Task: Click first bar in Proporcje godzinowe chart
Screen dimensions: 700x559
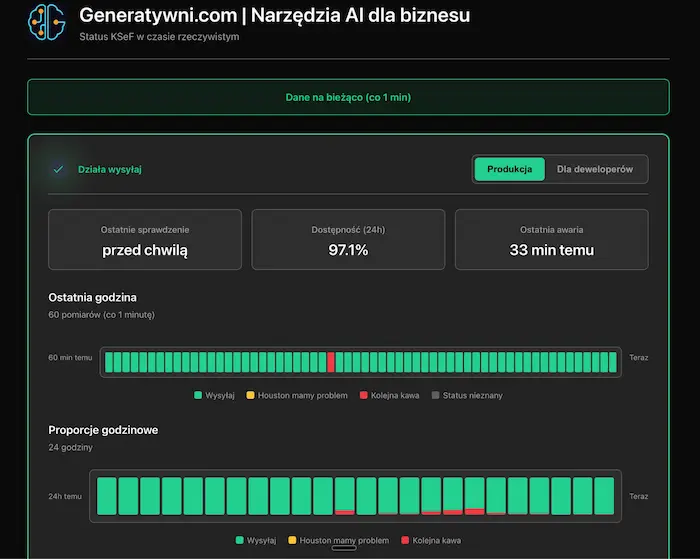Action: point(107,496)
